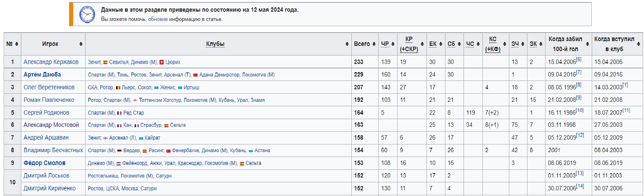Viewport: 644px width, 196px height.
Task: Open the обновив link in notice
Action: pyautogui.click(x=158, y=19)
